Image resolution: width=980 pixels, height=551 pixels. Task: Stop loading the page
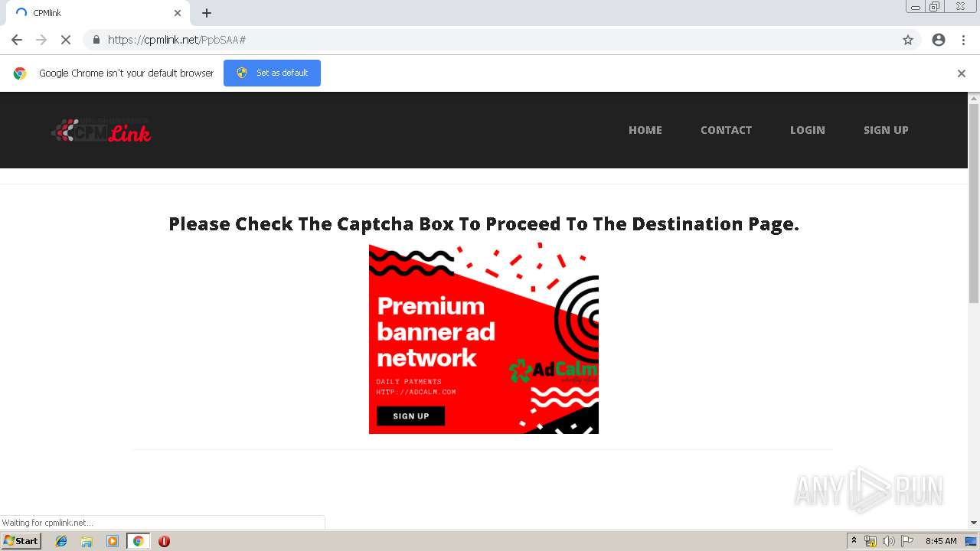66,40
